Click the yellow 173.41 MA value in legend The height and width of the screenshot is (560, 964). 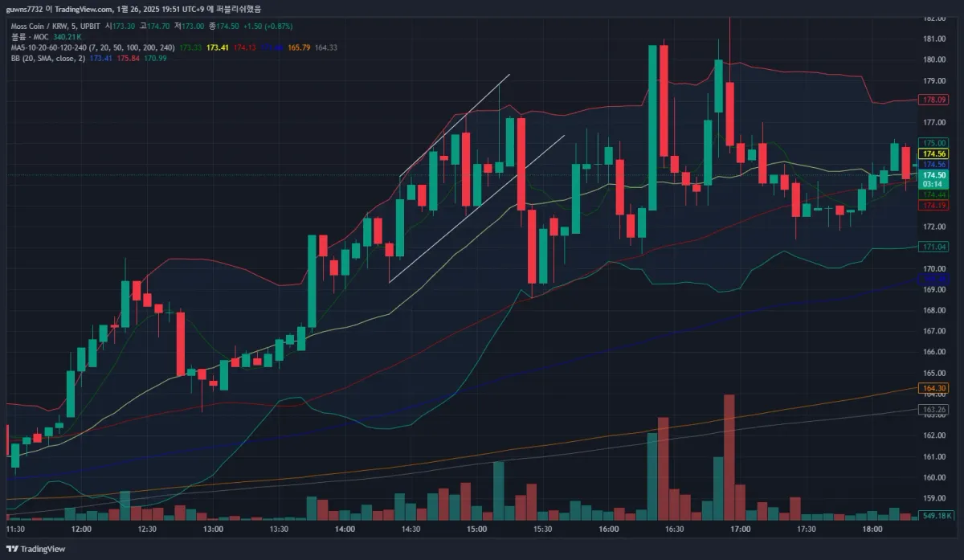218,47
